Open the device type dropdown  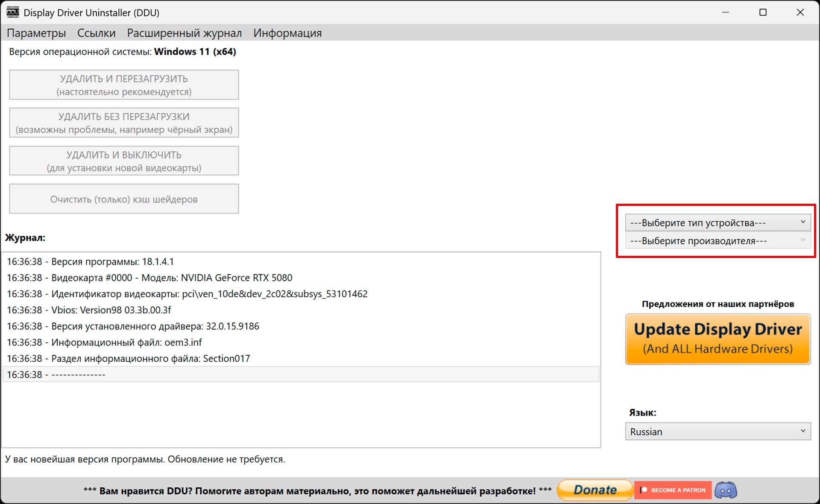[717, 222]
